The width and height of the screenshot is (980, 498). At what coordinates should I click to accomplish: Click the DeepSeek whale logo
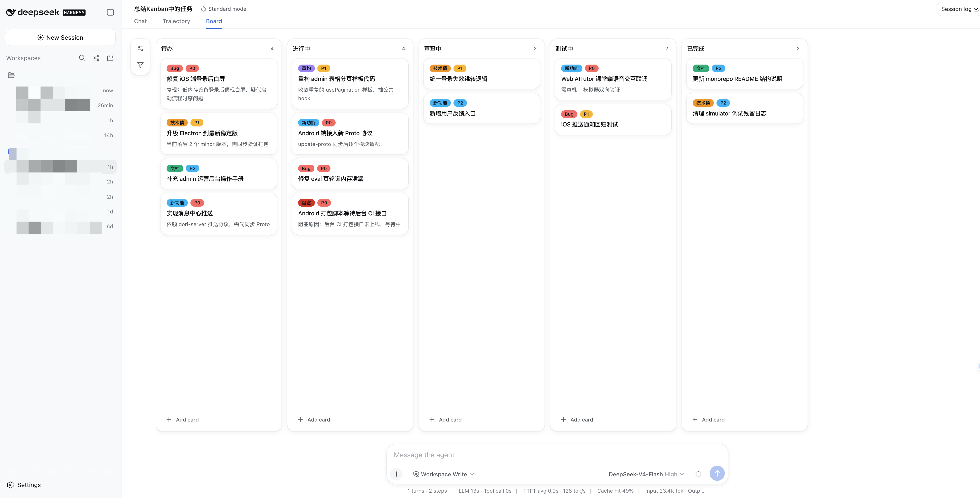coord(11,13)
